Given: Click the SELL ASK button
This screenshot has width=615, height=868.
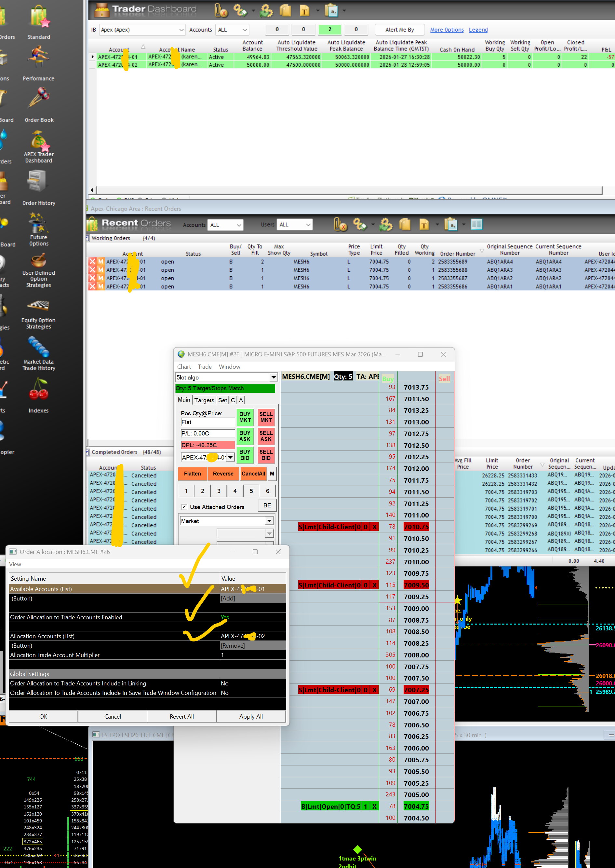Looking at the screenshot, I should (266, 436).
